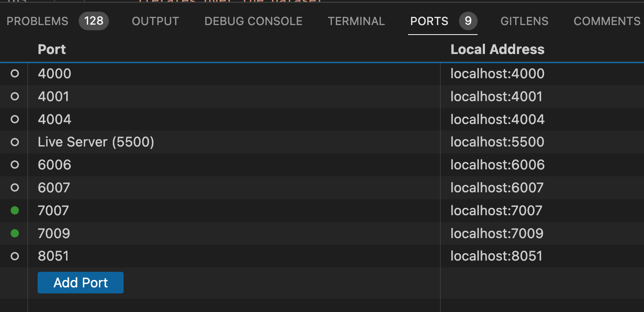Screen dimensions: 644x312
Task: Open the OUTPUT tab
Action: coord(155,21)
